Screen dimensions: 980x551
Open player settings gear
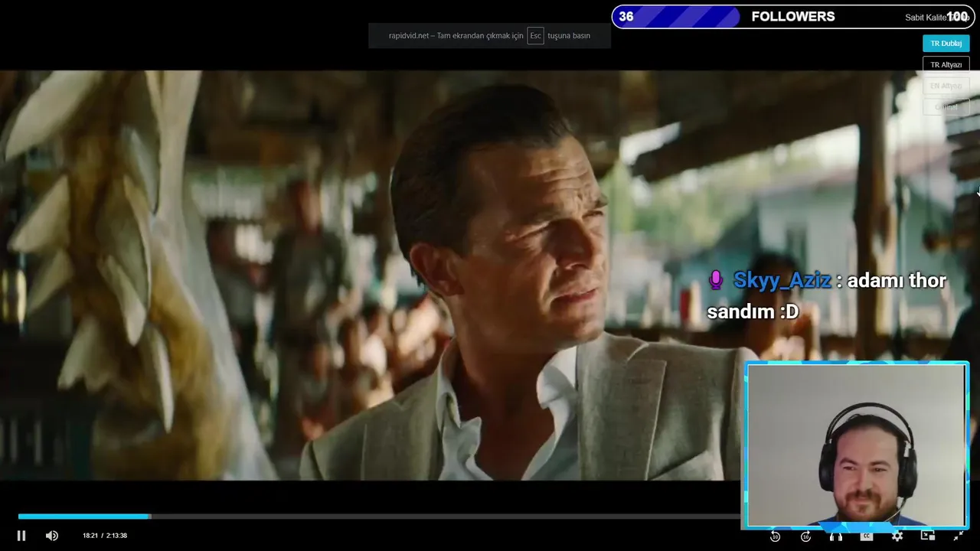tap(897, 536)
